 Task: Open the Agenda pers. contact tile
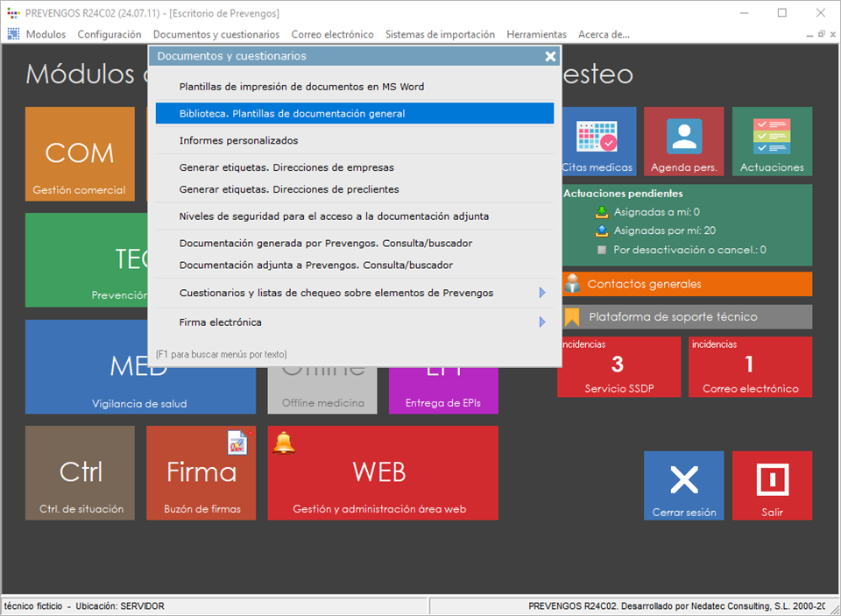(683, 142)
